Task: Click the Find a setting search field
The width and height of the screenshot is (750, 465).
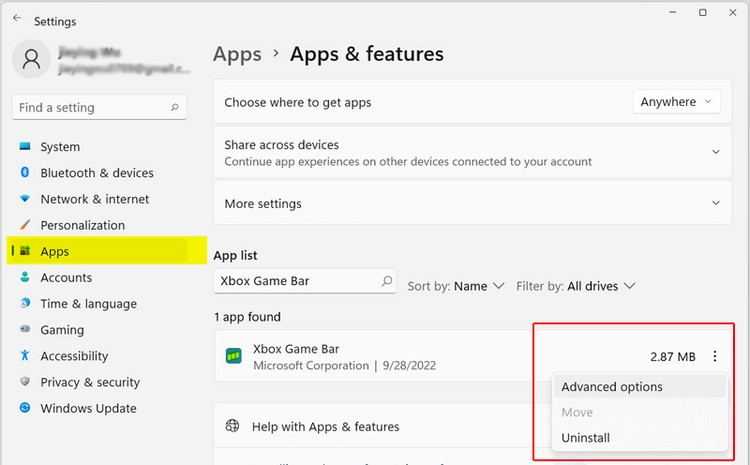Action: point(99,107)
